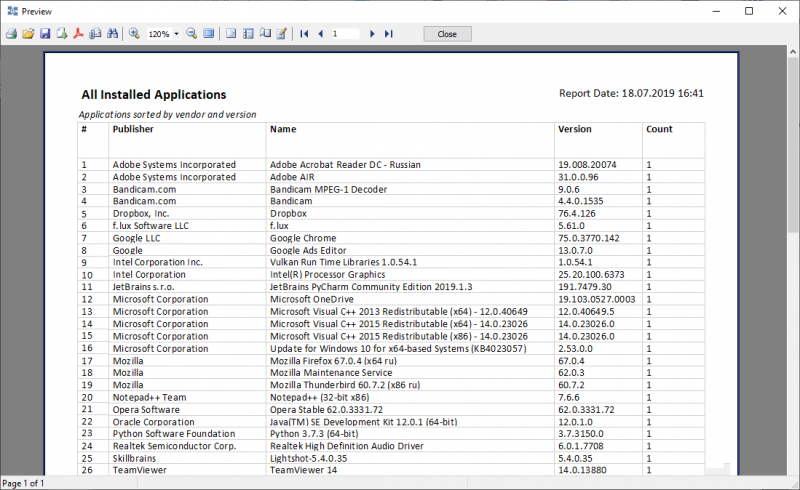Toggle full screen view icon
The image size is (800, 490).
pos(209,34)
